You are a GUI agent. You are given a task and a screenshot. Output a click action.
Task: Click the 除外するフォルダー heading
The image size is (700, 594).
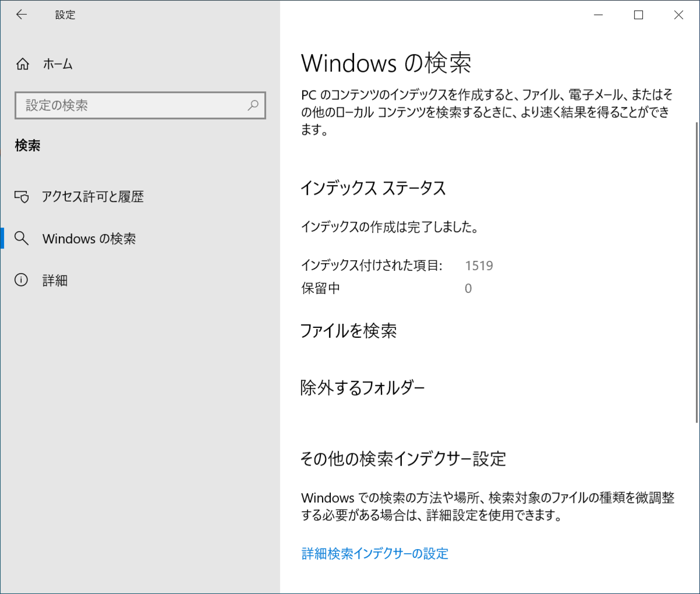(362, 387)
